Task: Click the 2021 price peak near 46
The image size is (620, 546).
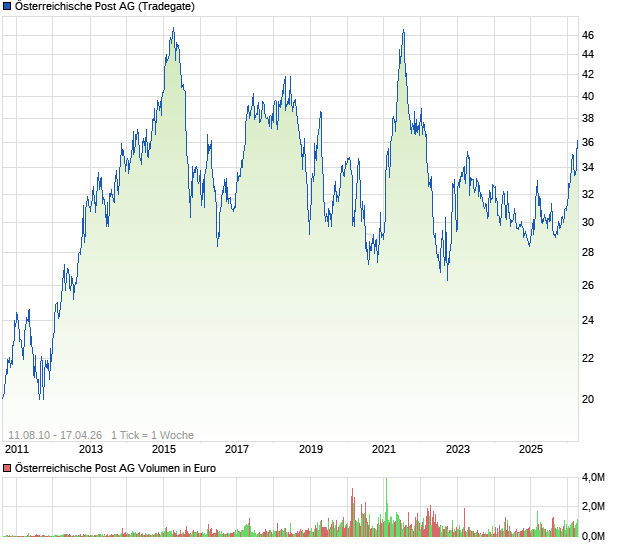Action: pyautogui.click(x=403, y=30)
